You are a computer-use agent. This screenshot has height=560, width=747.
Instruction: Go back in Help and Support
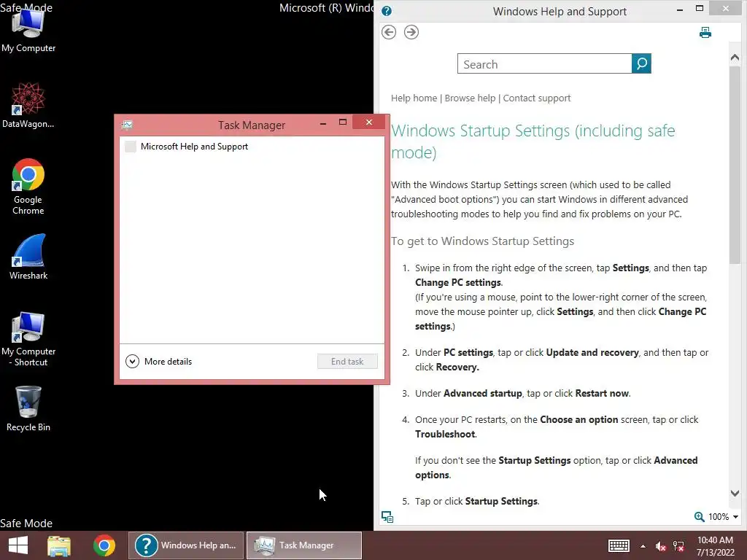pos(389,32)
